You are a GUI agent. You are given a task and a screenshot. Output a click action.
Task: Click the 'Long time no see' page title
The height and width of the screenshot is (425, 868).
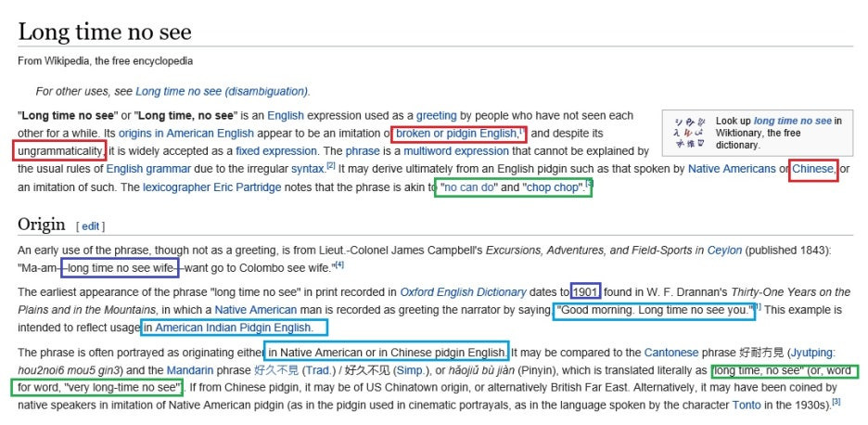pyautogui.click(x=105, y=32)
